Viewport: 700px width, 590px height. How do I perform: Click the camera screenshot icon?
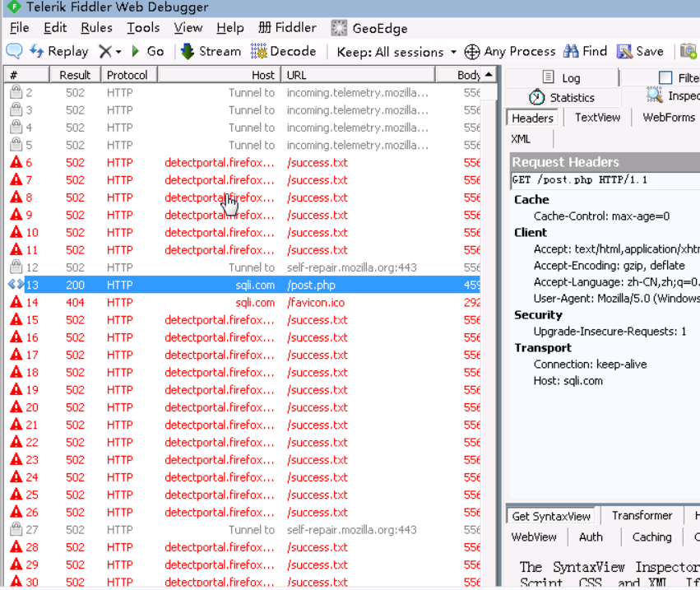pos(688,51)
